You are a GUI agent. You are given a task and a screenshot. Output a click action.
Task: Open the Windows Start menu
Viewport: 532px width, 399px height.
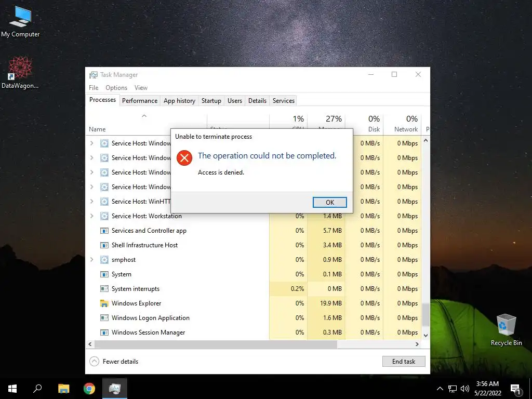[x=12, y=389]
